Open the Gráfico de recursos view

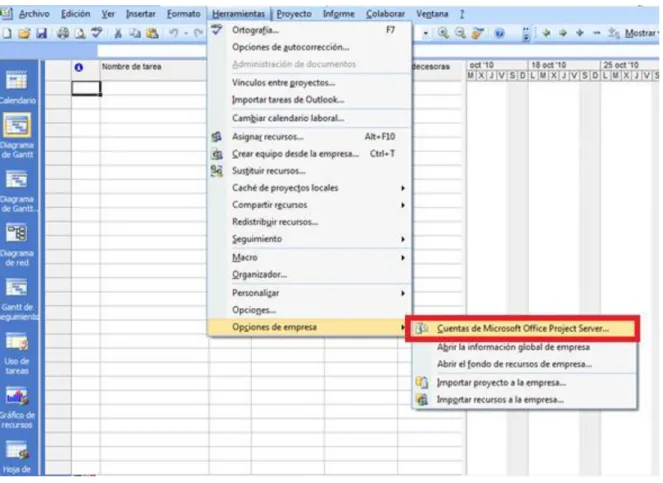[17, 407]
